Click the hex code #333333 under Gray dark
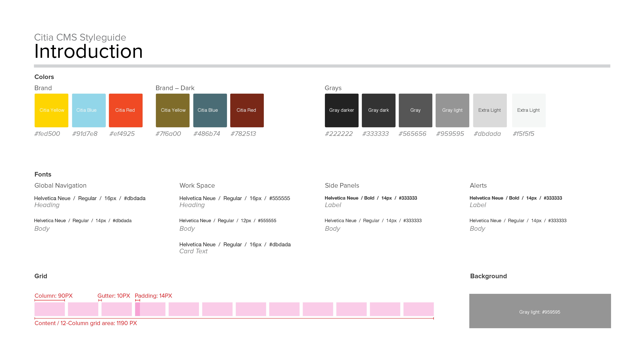Viewport: 644px width, 362px height. point(375,134)
